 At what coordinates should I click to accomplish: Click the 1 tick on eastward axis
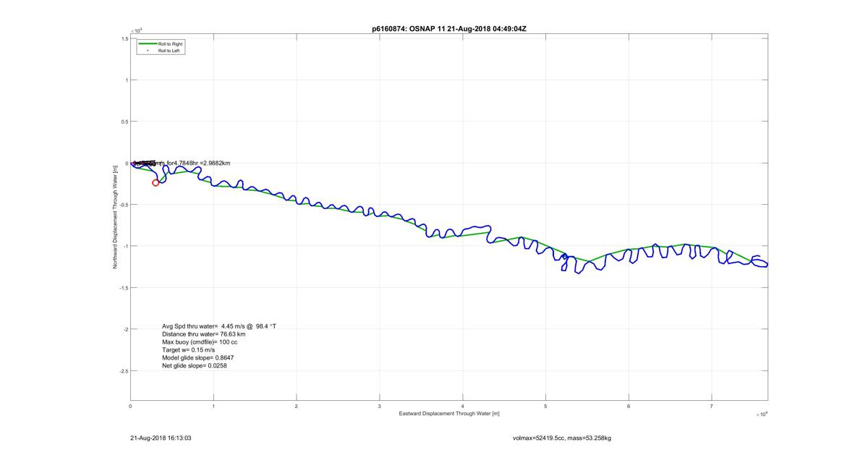pos(214,407)
